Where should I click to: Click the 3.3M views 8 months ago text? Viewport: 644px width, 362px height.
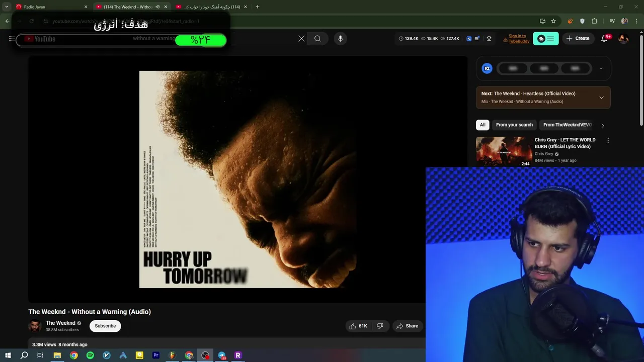(60, 344)
